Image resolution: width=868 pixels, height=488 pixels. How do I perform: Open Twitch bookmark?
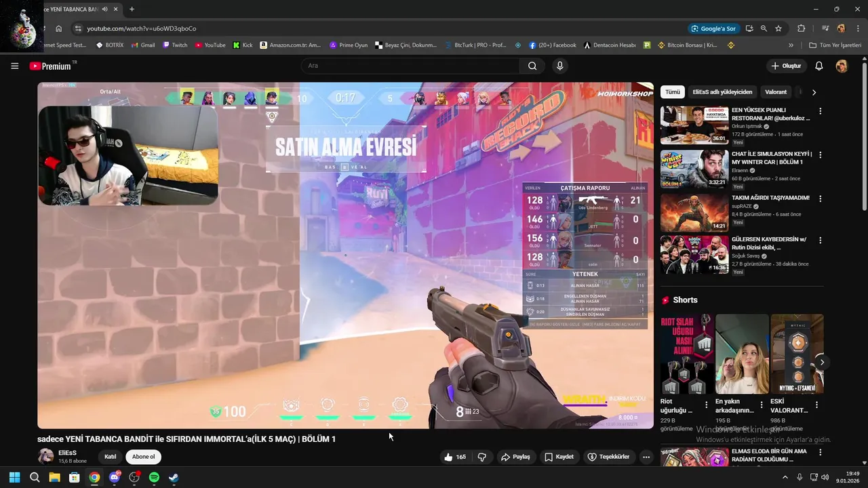(175, 45)
